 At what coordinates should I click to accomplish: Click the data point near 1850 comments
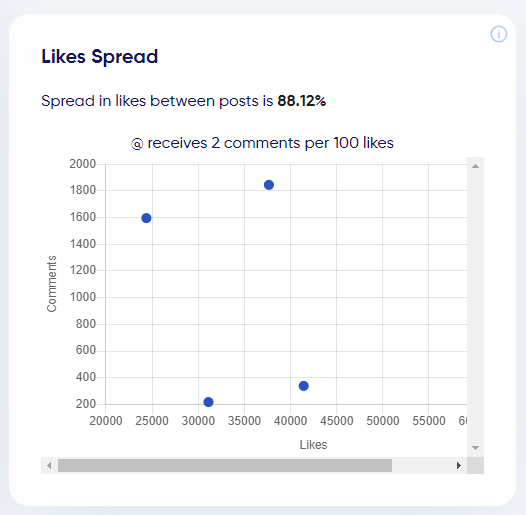pyautogui.click(x=269, y=185)
